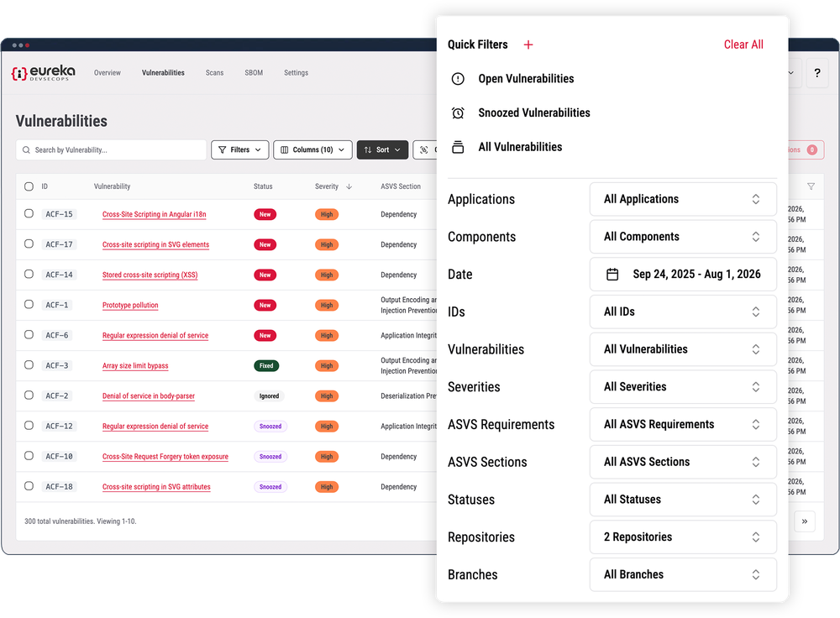Open the Scans nav tab
This screenshot has width=840, height=618.
pyautogui.click(x=214, y=73)
